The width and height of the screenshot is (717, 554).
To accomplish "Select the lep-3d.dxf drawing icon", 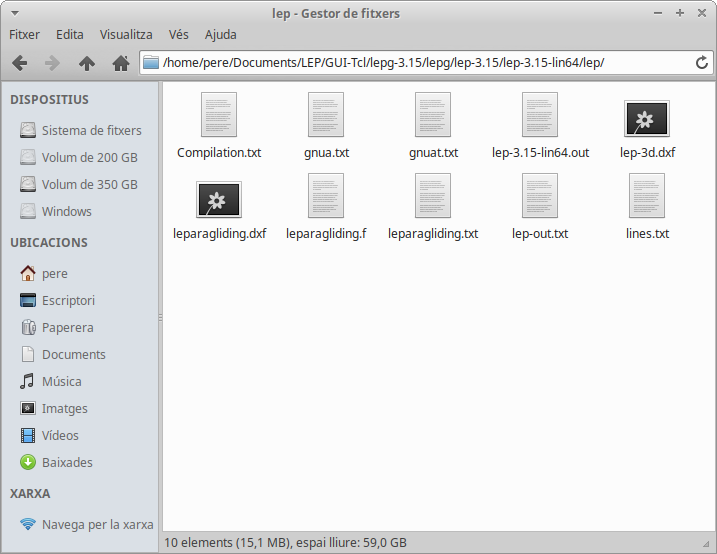I will 647,119.
